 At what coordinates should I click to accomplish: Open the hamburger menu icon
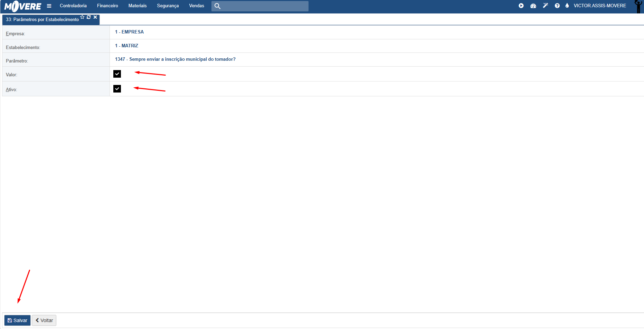click(x=49, y=6)
